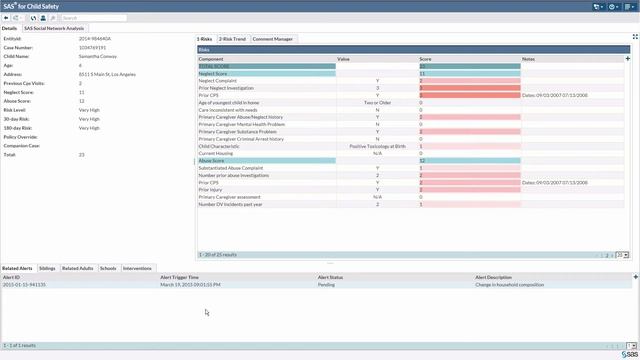Click 'Age of youngest child in home' row
The height and width of the screenshot is (360, 640).
(x=411, y=102)
